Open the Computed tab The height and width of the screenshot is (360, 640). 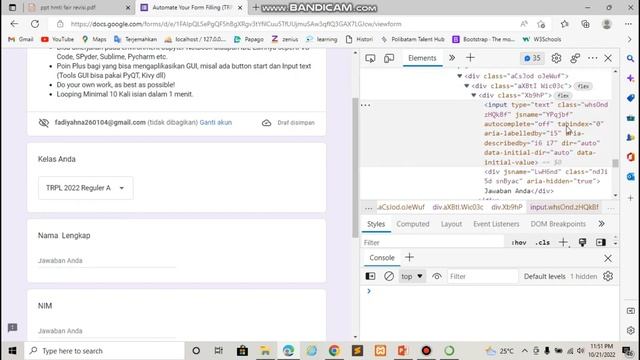coord(413,224)
